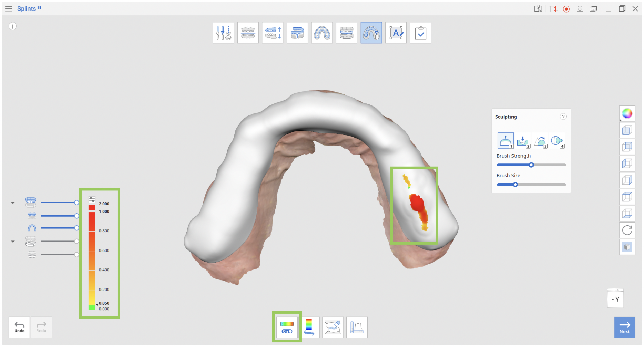
Task: Switch to fourth cube view icon
Action: coord(627,180)
